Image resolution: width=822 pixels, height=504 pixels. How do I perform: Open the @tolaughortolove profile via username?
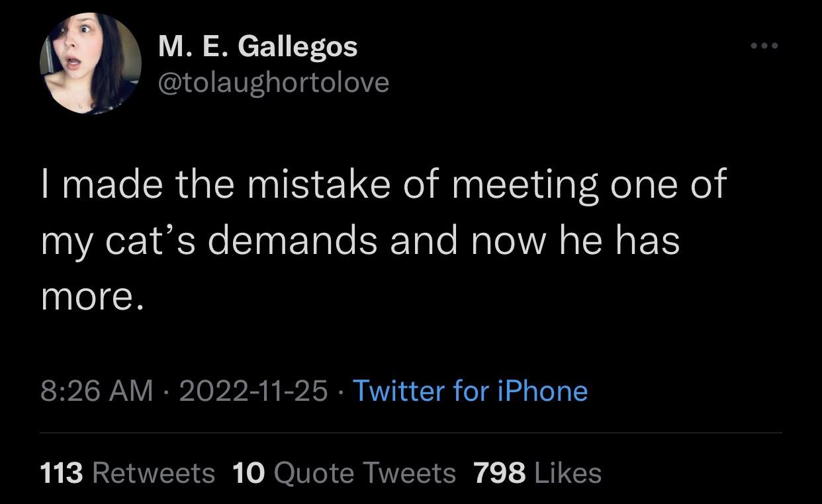click(x=273, y=83)
